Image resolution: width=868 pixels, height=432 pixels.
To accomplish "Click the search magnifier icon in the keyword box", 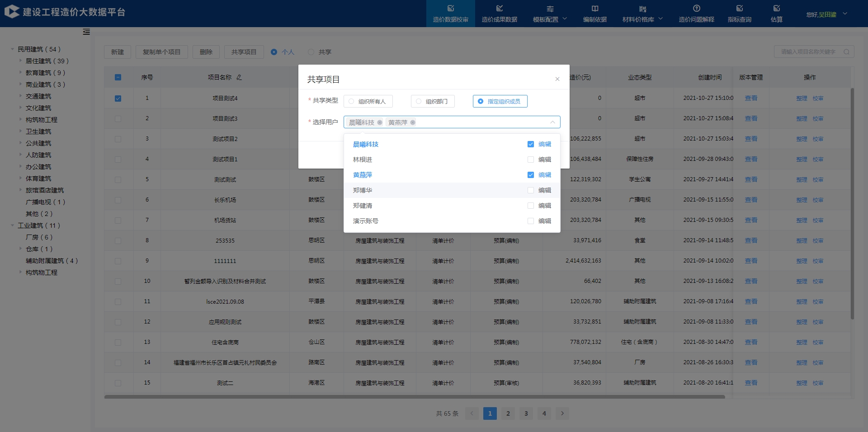I will coord(846,52).
